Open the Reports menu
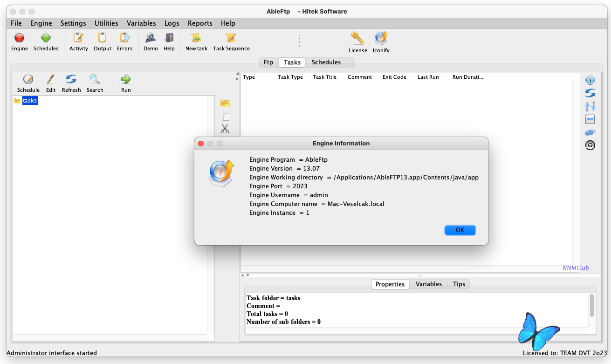 (200, 23)
